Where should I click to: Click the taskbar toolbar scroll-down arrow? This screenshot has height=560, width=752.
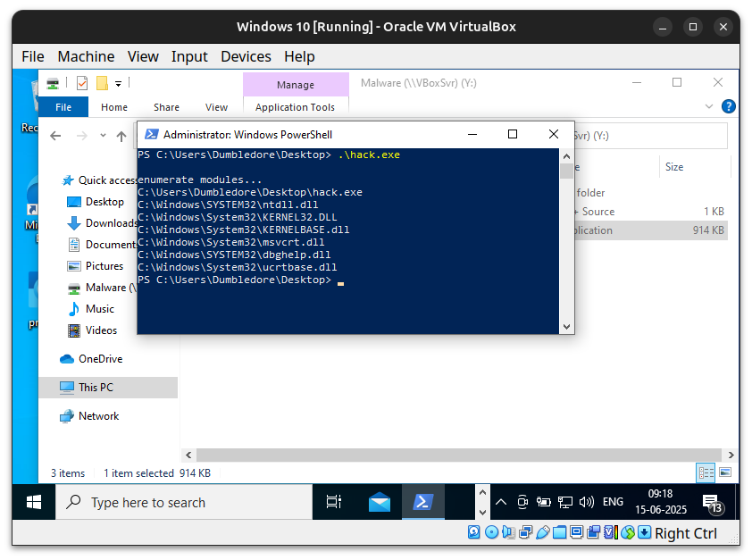pyautogui.click(x=482, y=512)
